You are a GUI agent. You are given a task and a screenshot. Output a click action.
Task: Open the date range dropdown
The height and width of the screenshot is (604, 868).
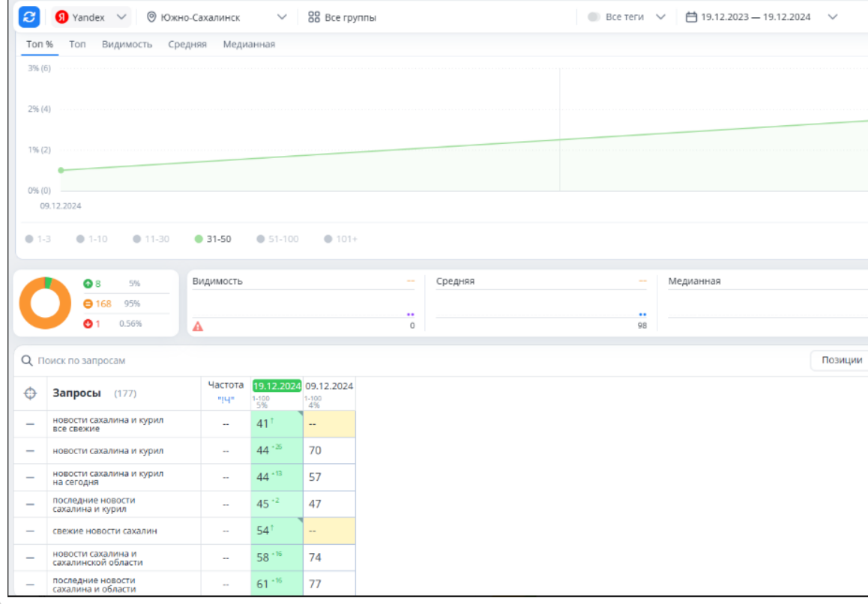[x=833, y=17]
